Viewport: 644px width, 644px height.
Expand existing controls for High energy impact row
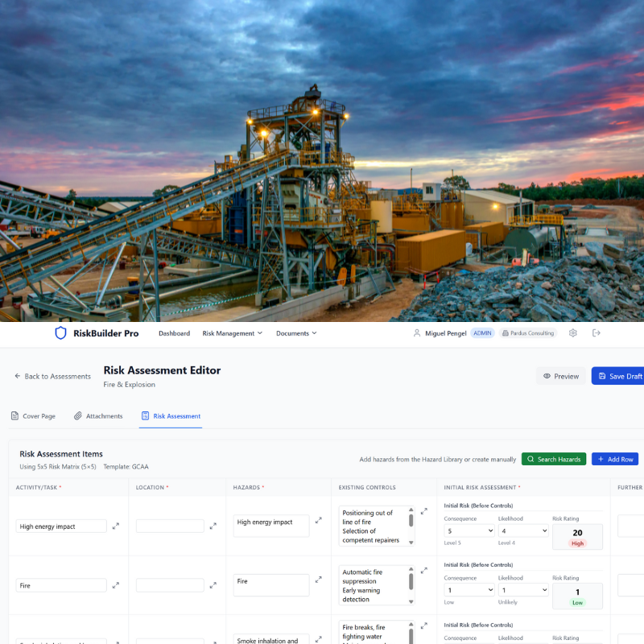coord(424,511)
